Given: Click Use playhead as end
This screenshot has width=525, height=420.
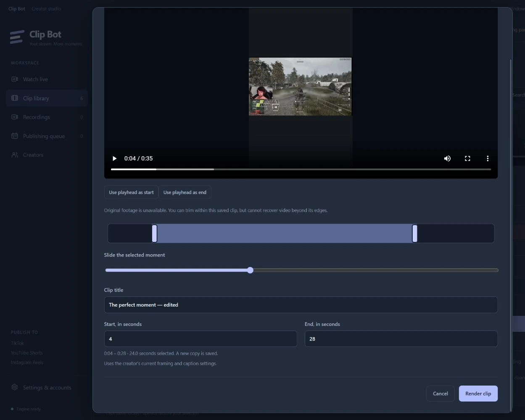Looking at the screenshot, I should tap(185, 192).
